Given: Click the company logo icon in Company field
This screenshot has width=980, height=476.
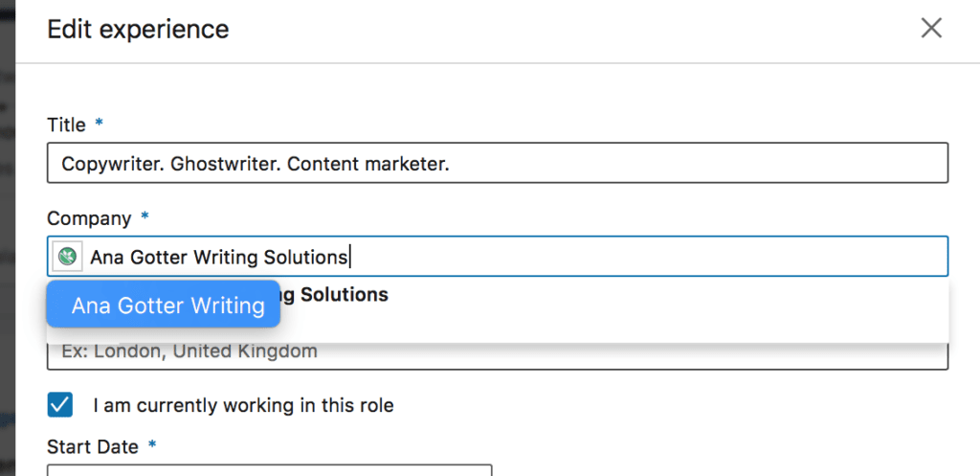Looking at the screenshot, I should [x=67, y=256].
